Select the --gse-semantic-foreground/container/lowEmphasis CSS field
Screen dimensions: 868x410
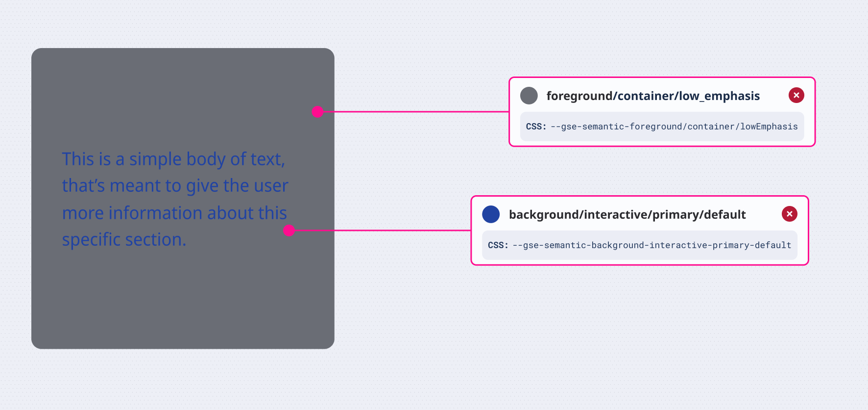pyautogui.click(x=674, y=127)
